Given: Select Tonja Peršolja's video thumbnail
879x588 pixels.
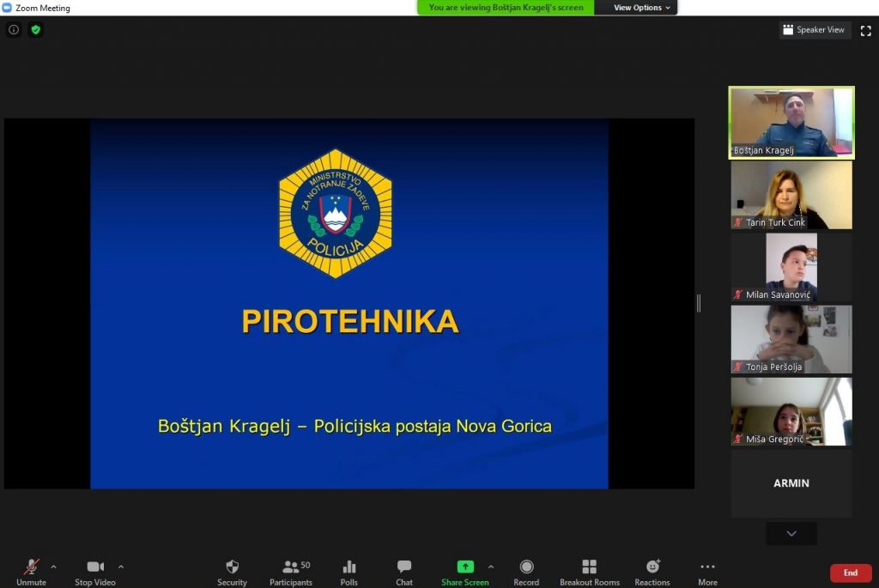Looking at the screenshot, I should tap(791, 340).
